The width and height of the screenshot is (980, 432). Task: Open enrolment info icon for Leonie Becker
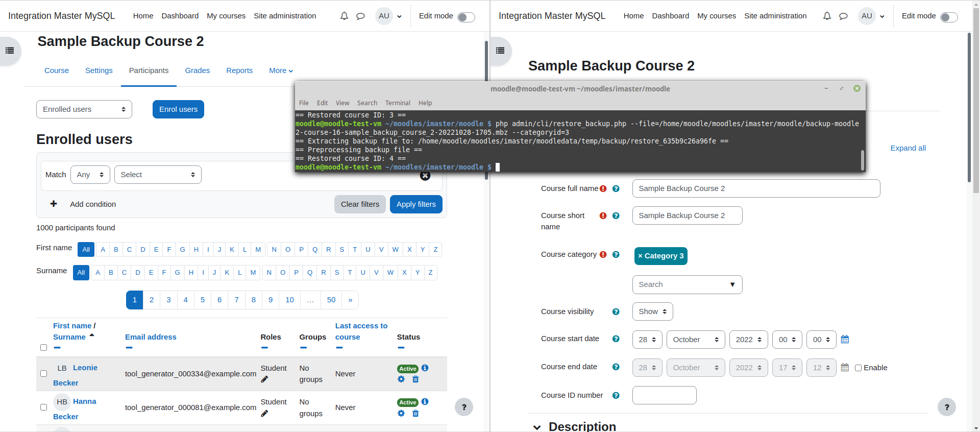(x=425, y=368)
